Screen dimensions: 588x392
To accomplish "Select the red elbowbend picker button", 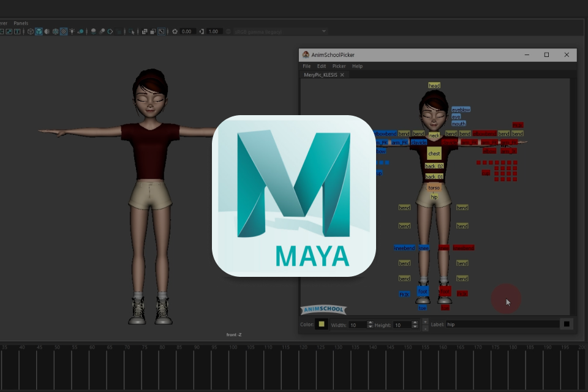I will point(484,134).
